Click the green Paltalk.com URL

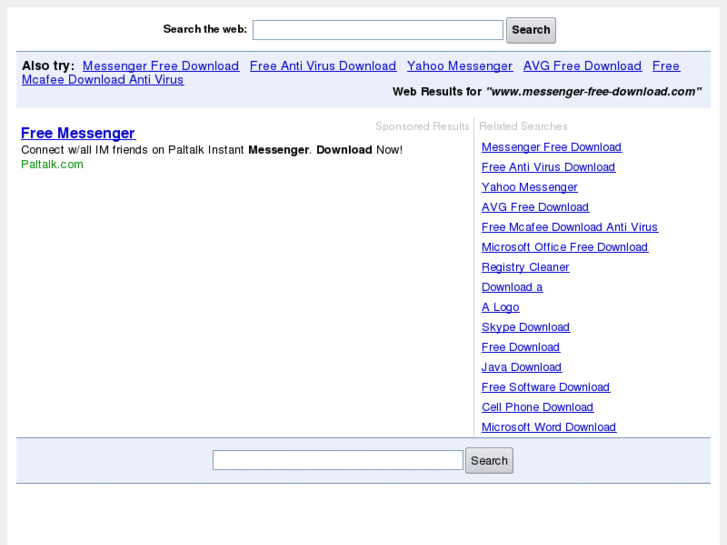52,164
